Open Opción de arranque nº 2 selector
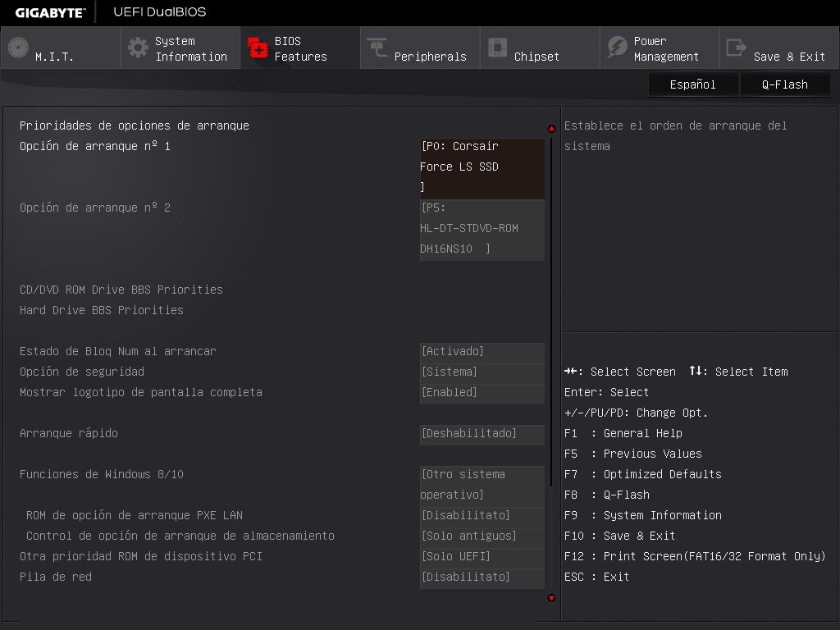The height and width of the screenshot is (630, 840). [482, 228]
